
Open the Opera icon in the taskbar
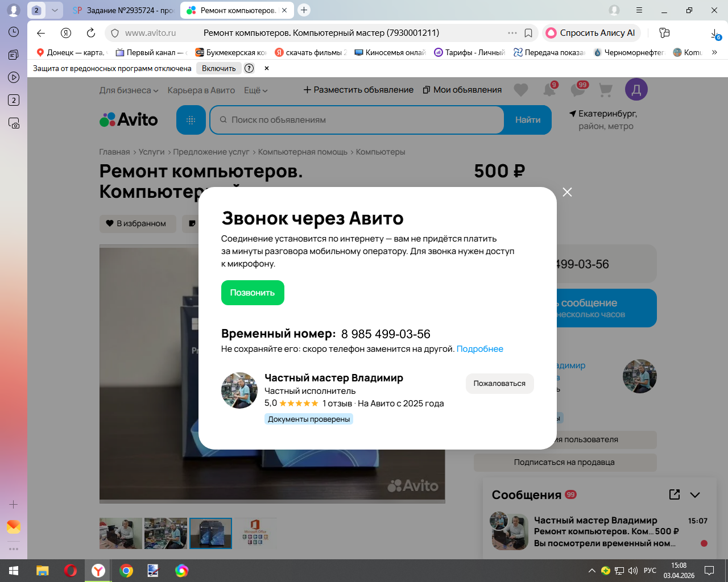tap(71, 571)
